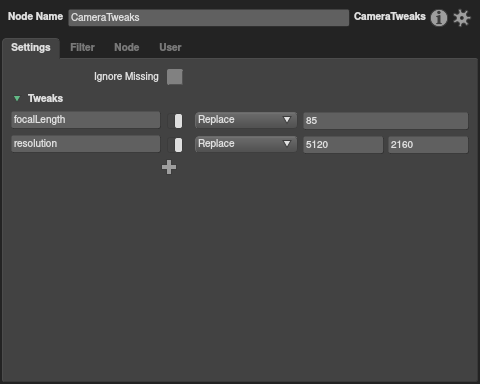Click the Tweaks section label
This screenshot has width=480, height=384.
pos(45,98)
